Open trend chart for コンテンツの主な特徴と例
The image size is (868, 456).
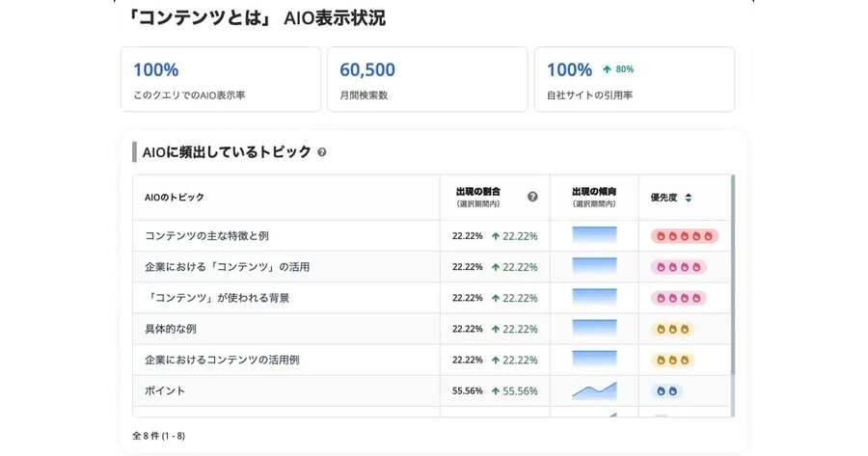coord(593,236)
